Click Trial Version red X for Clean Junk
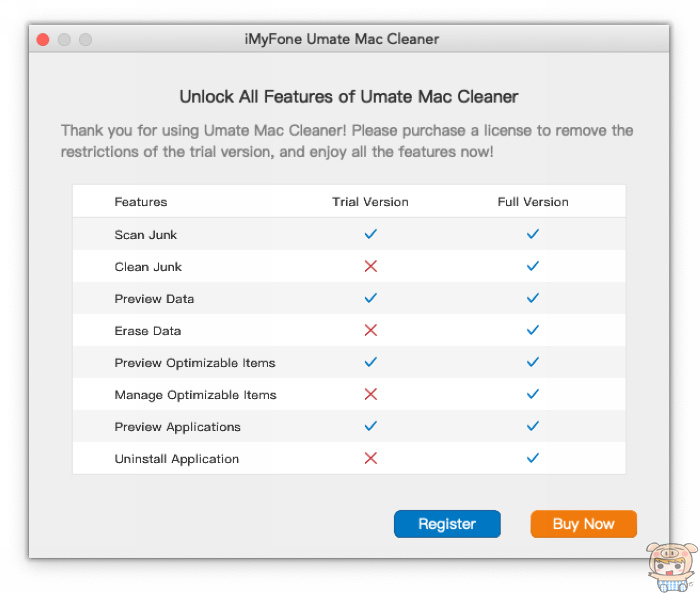 (370, 266)
